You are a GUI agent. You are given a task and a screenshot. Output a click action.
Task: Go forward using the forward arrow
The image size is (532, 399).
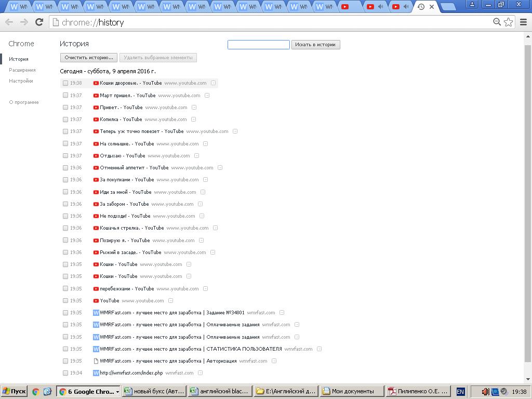[x=24, y=22]
